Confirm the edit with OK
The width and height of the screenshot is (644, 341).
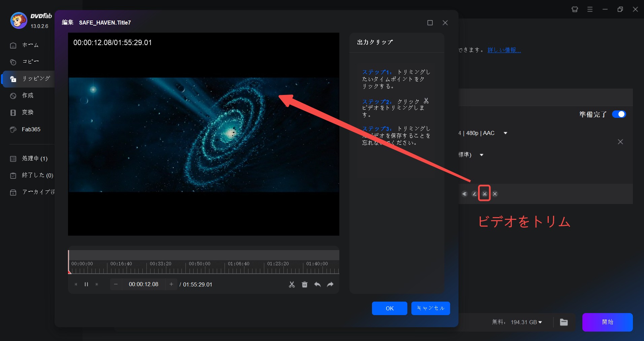(389, 308)
